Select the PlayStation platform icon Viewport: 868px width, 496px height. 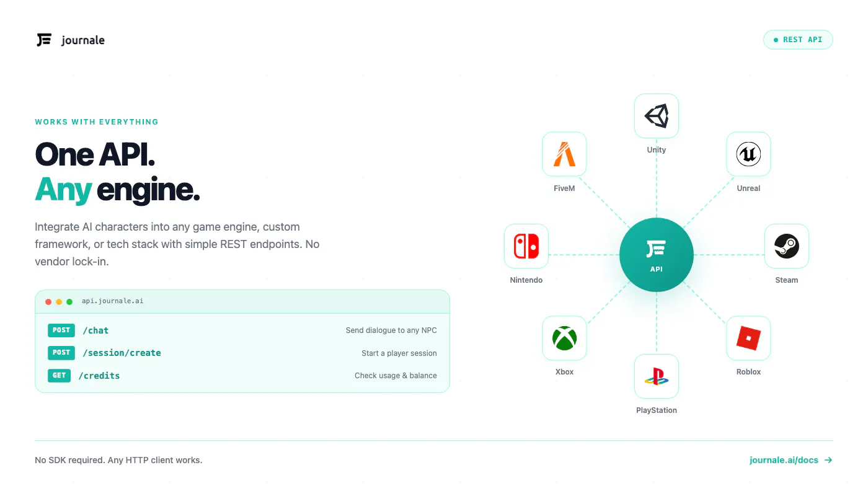click(657, 376)
